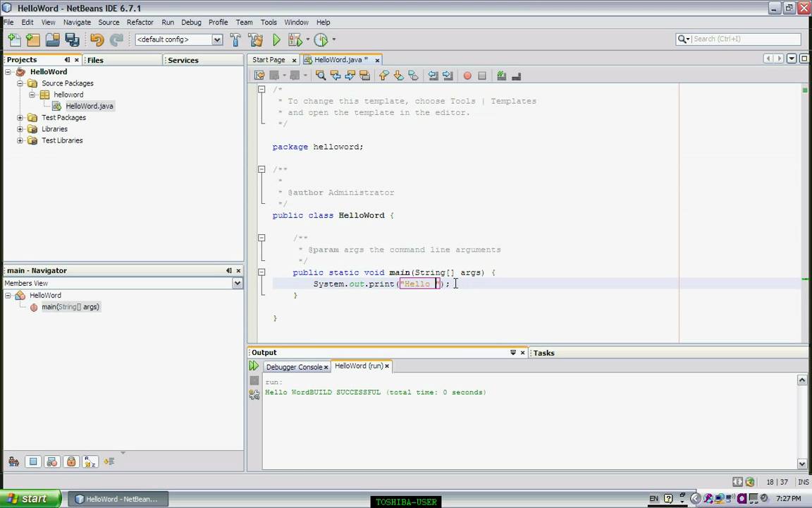Click the EN language indicator in tray
Image resolution: width=812 pixels, height=508 pixels.
653,499
